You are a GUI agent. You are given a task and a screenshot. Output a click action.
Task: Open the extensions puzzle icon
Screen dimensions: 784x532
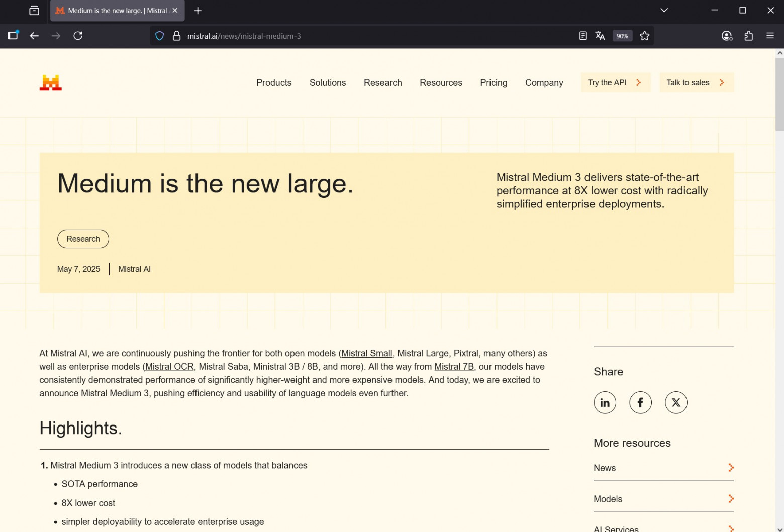(x=749, y=36)
